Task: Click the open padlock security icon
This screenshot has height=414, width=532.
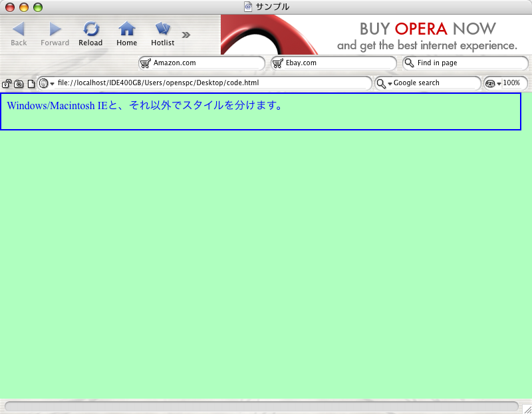Action: 7,84
